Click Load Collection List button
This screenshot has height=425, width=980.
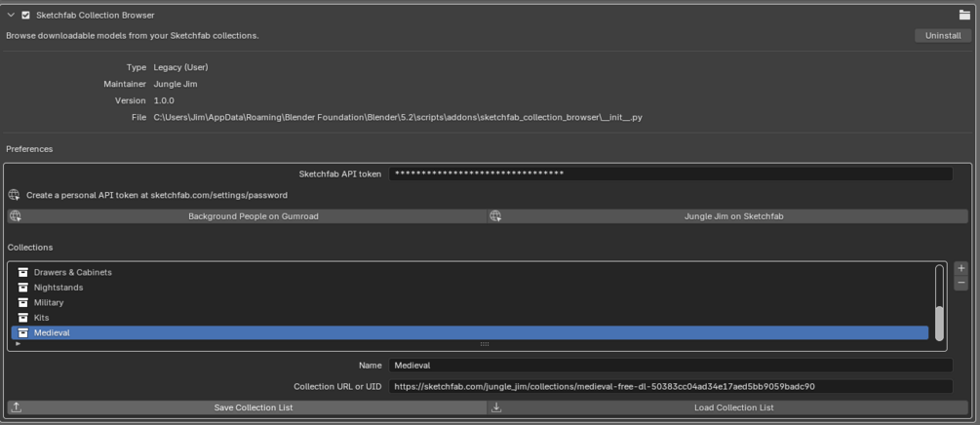727,407
